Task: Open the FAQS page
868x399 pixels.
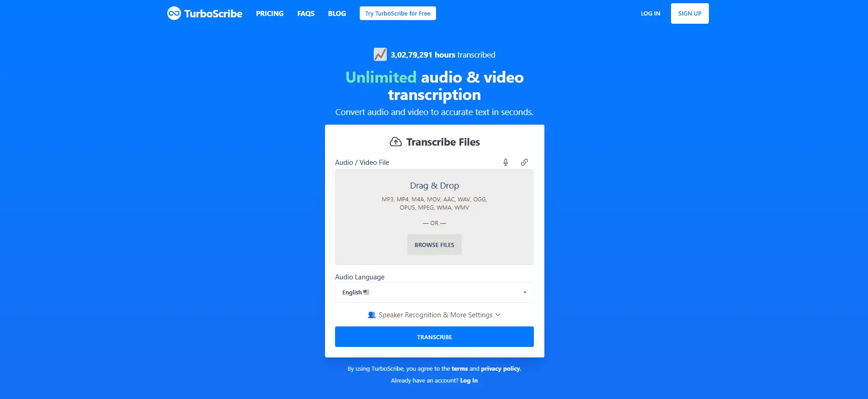Action: (x=306, y=14)
